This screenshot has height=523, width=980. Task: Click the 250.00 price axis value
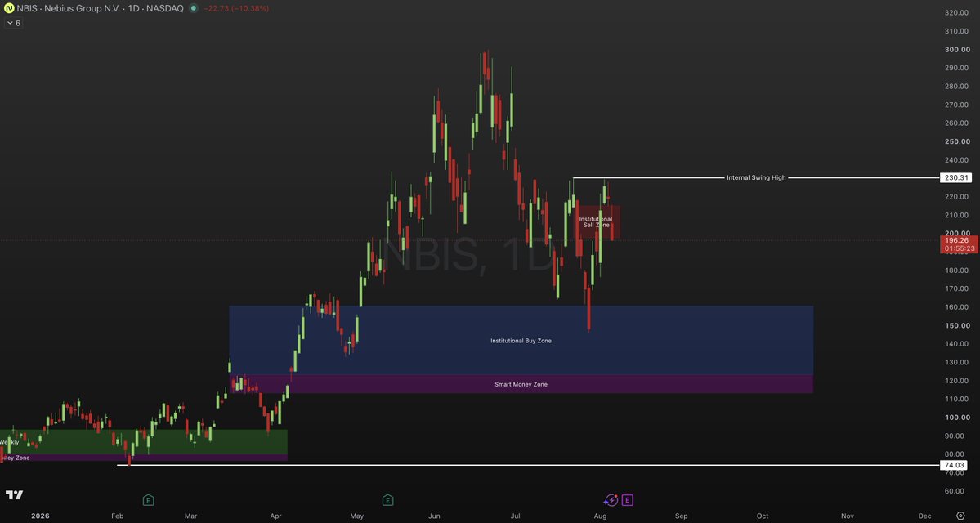tap(956, 141)
